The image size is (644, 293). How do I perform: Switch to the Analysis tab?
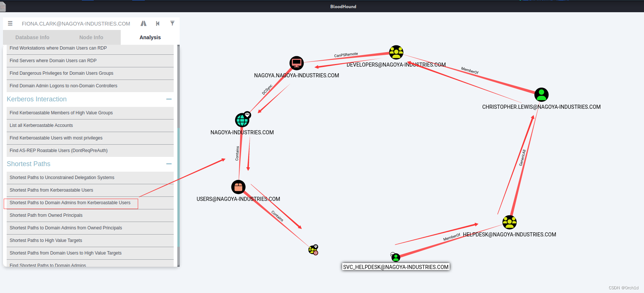[x=150, y=37]
